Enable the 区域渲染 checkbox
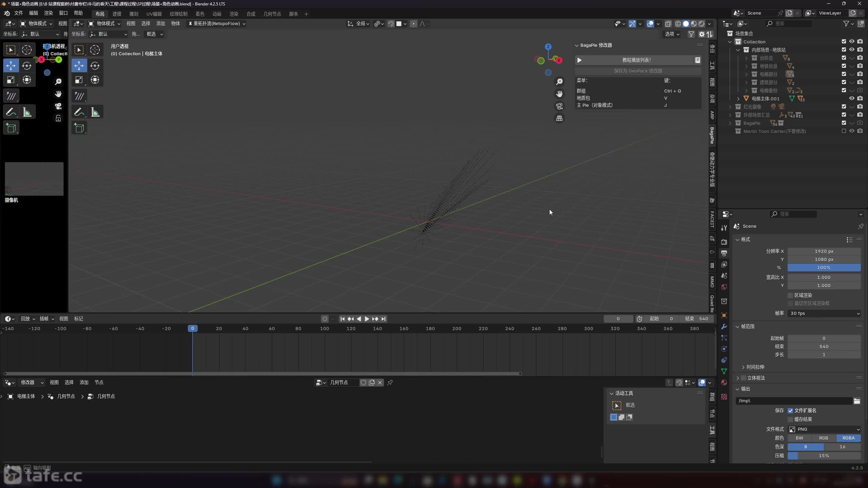Image resolution: width=868 pixels, height=488 pixels. click(790, 295)
